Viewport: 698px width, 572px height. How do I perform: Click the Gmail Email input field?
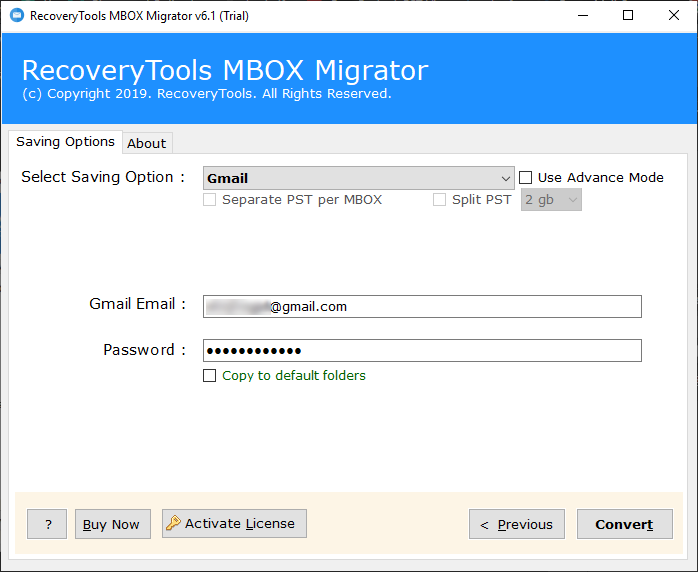422,306
